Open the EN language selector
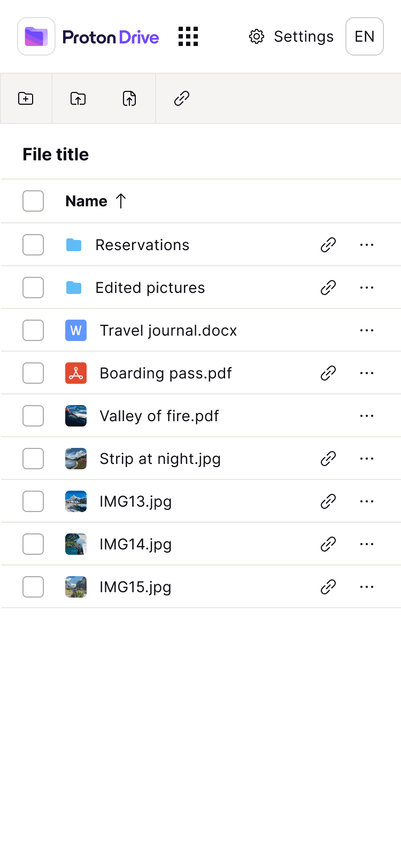401x868 pixels. point(365,36)
